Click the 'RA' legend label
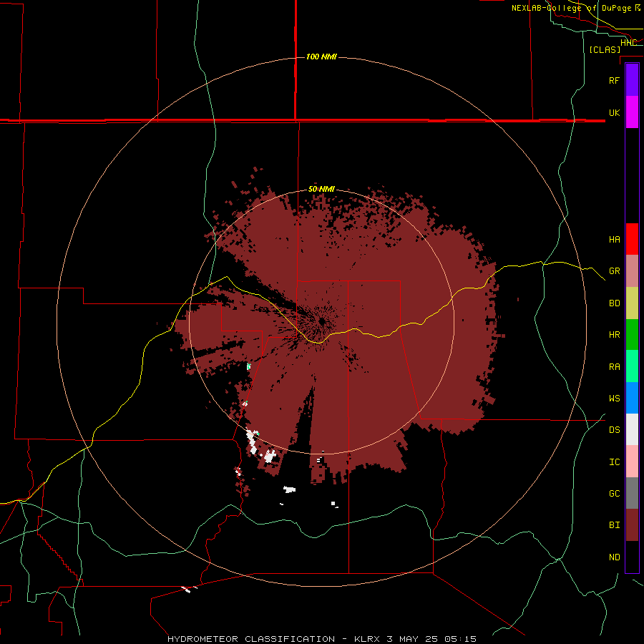The image size is (644, 644). (x=615, y=367)
